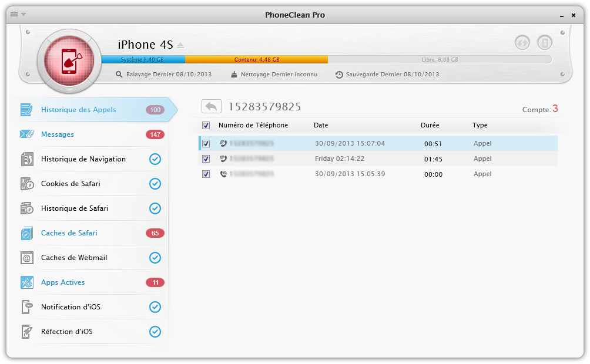Select the duration 01:45 cell
The height and width of the screenshot is (364, 590).
point(433,159)
